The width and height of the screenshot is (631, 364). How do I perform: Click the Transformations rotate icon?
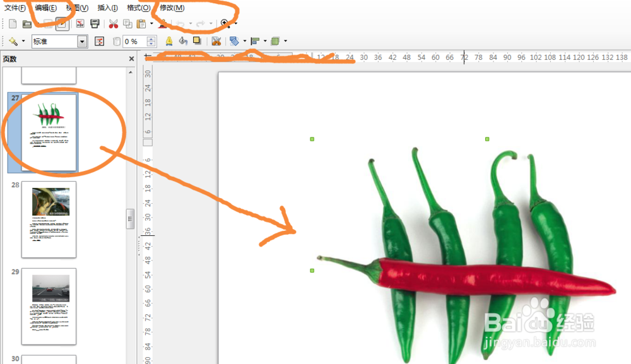(x=234, y=41)
